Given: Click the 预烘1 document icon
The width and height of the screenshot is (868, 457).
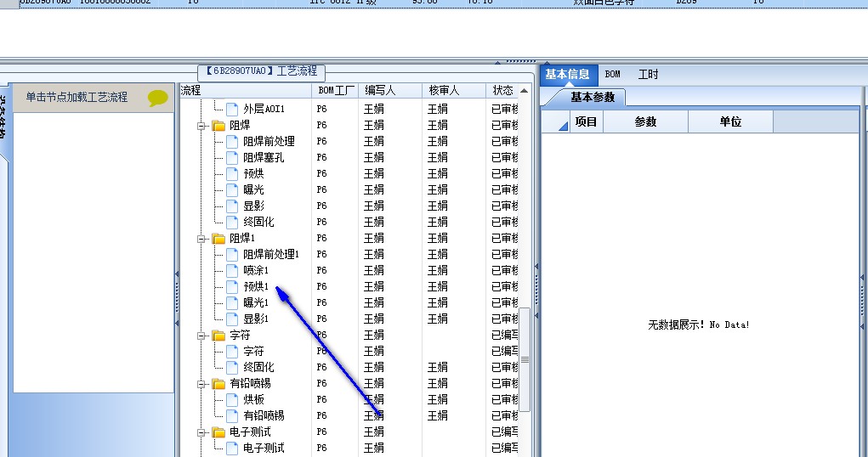Looking at the screenshot, I should click(x=232, y=286).
